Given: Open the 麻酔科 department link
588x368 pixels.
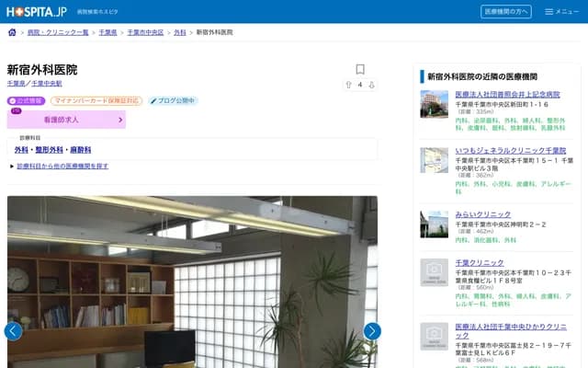Looking at the screenshot, I should click(82, 149).
